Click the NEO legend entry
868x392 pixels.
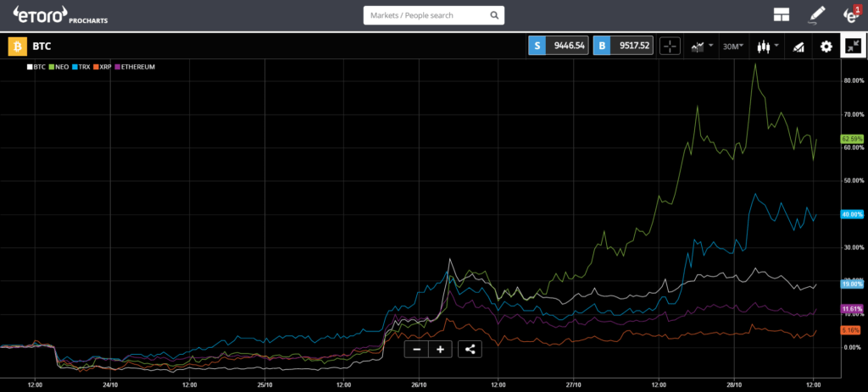[x=58, y=67]
